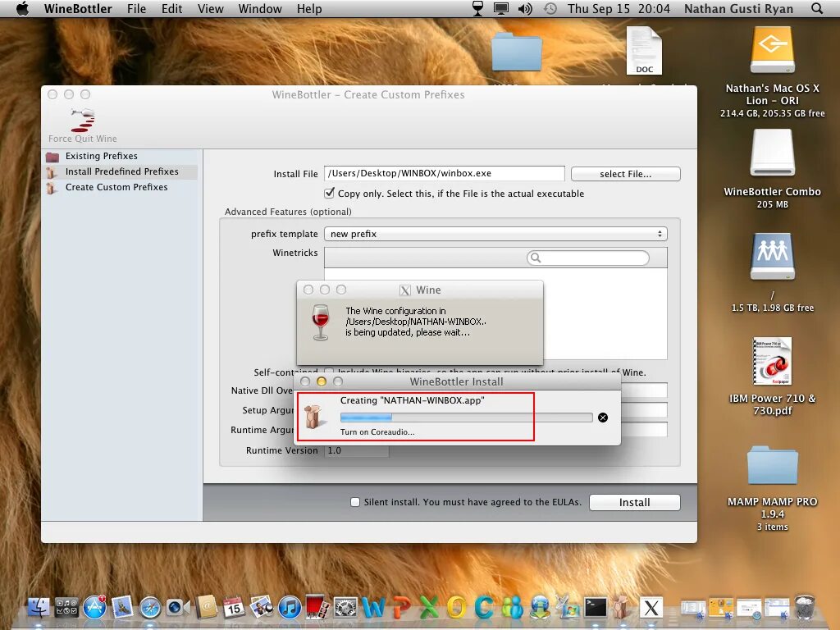840x630 pixels.
Task: Click the Winetricks search field
Action: click(587, 258)
